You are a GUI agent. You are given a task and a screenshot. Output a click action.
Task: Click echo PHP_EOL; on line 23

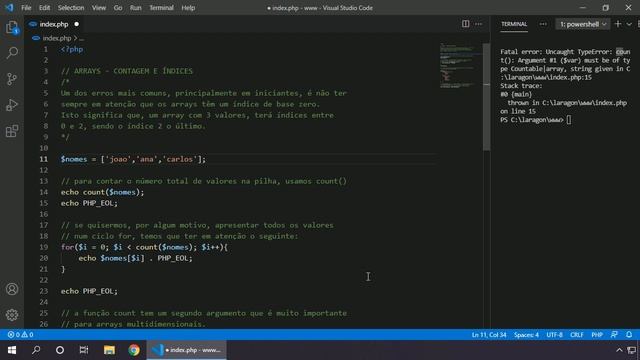point(89,291)
